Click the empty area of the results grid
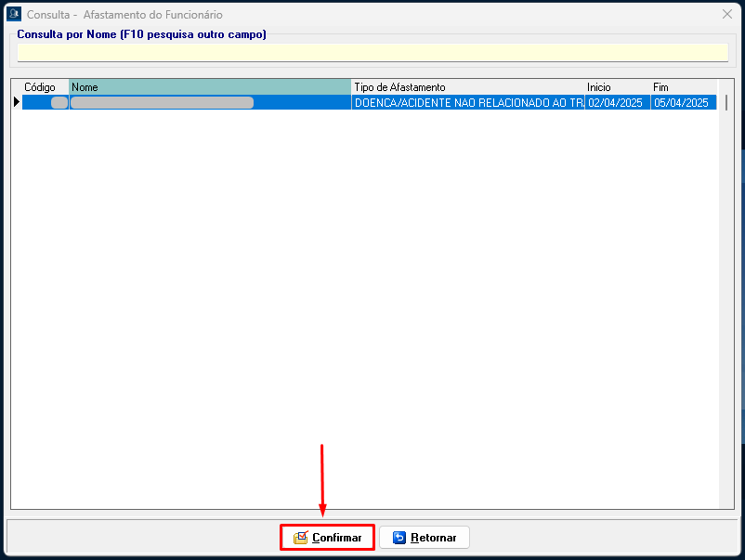Screen dimensions: 745x560 [362, 306]
